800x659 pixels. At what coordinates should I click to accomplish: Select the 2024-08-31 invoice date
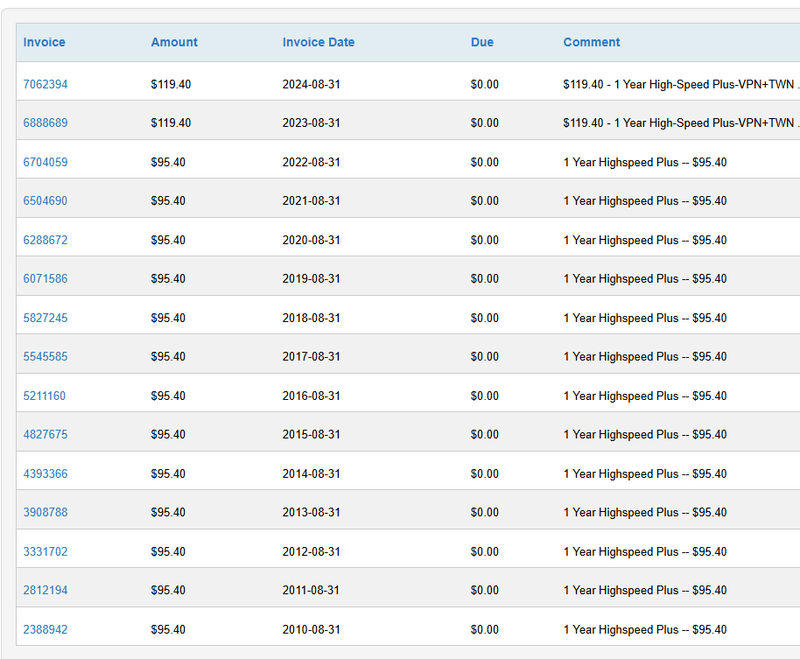coord(311,84)
